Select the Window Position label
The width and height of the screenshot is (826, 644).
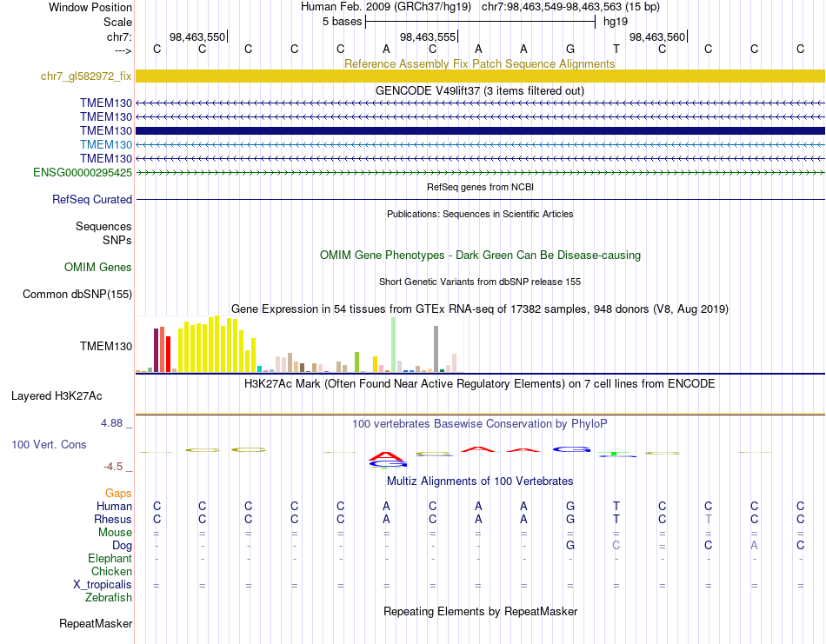tap(90, 7)
